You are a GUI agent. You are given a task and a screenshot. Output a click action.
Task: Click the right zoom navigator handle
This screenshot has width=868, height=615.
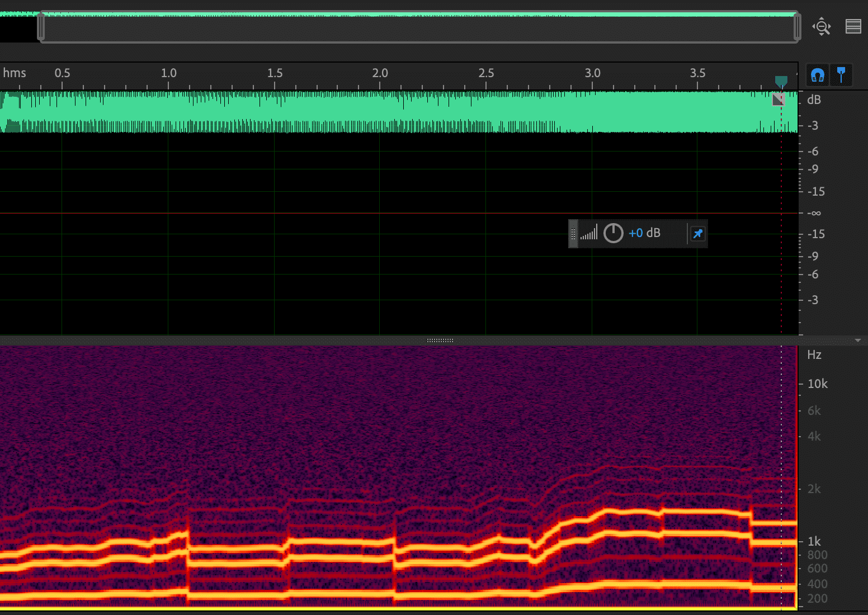coord(797,27)
